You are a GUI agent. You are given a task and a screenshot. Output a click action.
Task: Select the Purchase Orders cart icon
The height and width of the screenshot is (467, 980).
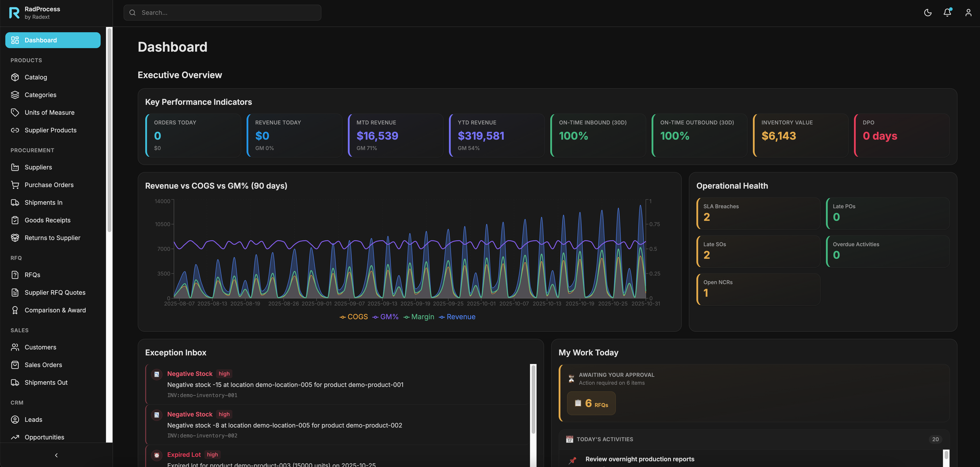pyautogui.click(x=15, y=185)
